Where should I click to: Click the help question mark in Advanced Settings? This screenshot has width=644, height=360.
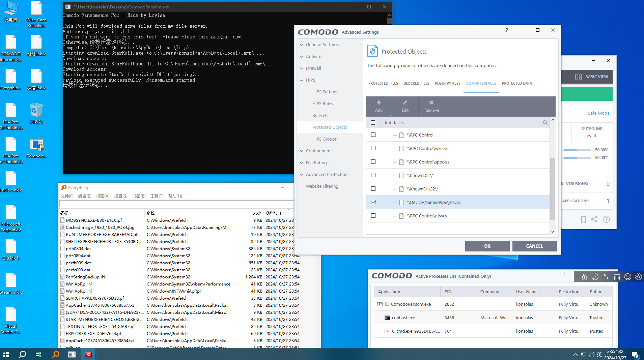pos(507,30)
